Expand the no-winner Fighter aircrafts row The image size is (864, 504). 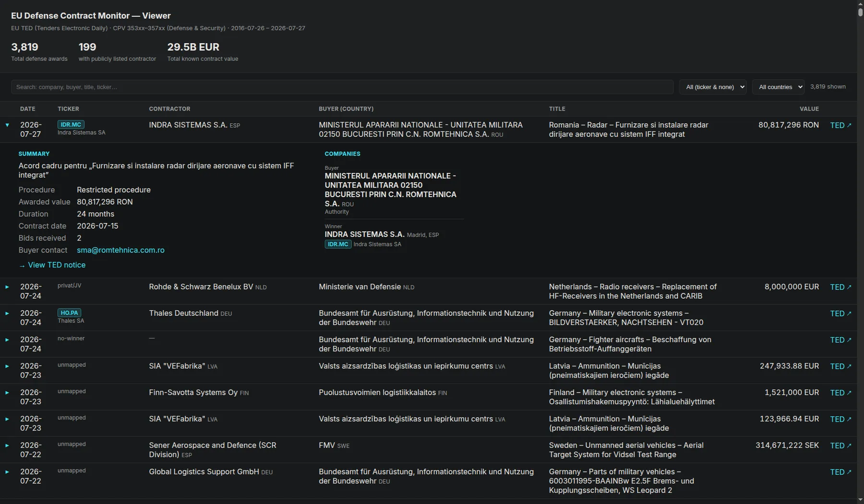pyautogui.click(x=7, y=340)
